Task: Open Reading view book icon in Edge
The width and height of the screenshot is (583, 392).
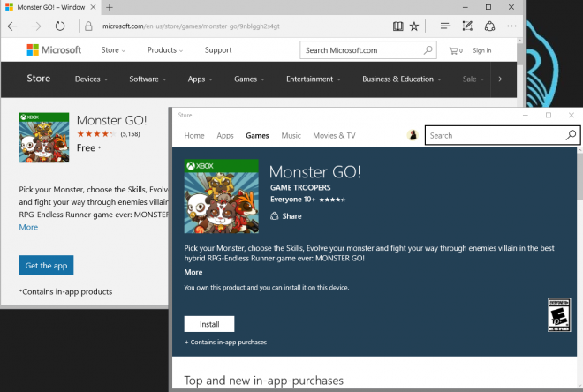Action: 397,26
